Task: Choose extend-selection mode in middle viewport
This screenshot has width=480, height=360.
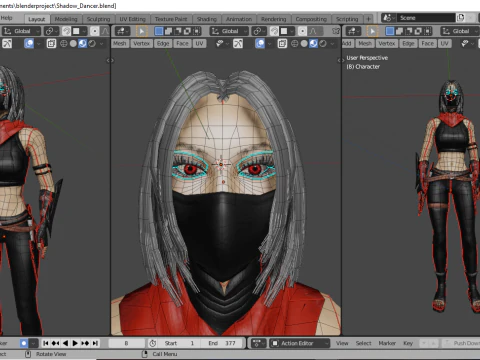Action: pyautogui.click(x=168, y=31)
